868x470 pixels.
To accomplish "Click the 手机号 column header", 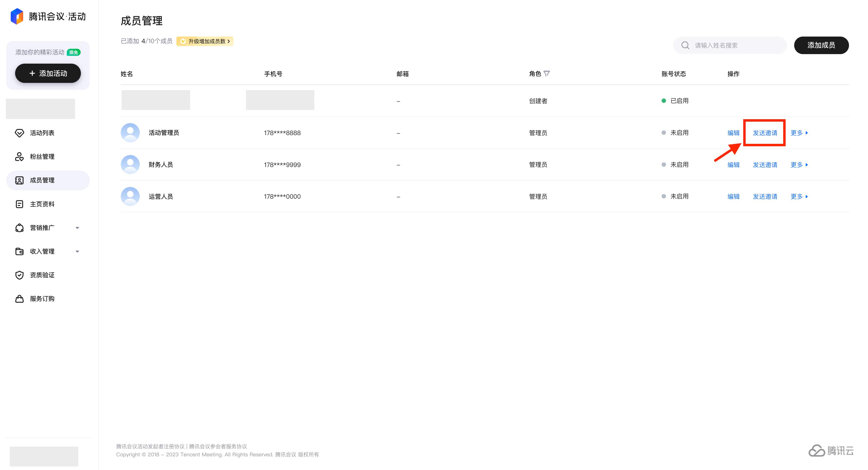I will click(x=273, y=74).
